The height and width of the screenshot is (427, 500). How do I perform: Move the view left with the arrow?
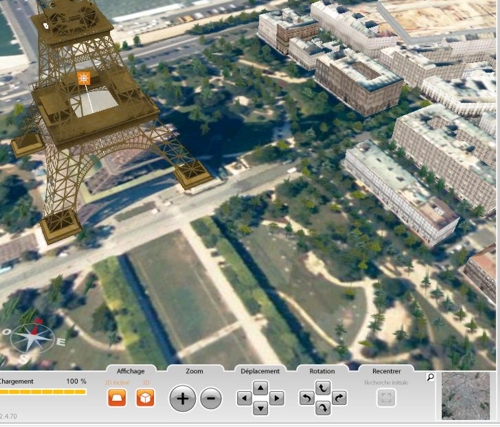click(x=244, y=398)
